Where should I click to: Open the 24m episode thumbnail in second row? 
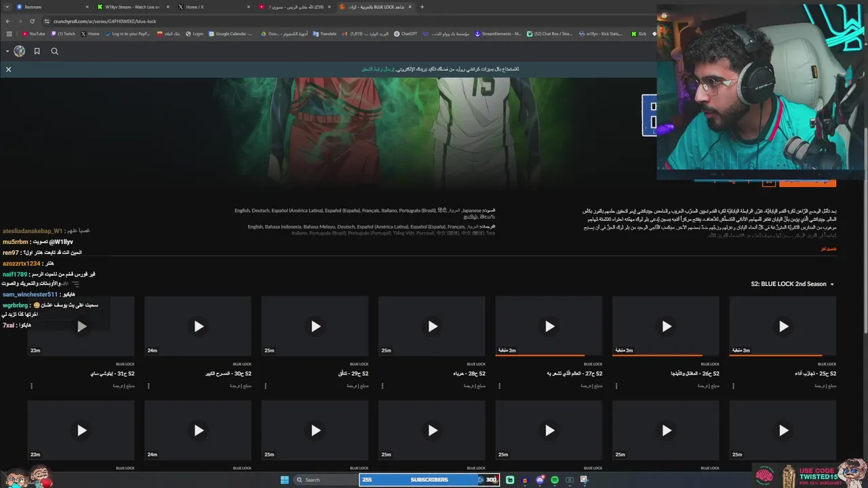click(199, 430)
